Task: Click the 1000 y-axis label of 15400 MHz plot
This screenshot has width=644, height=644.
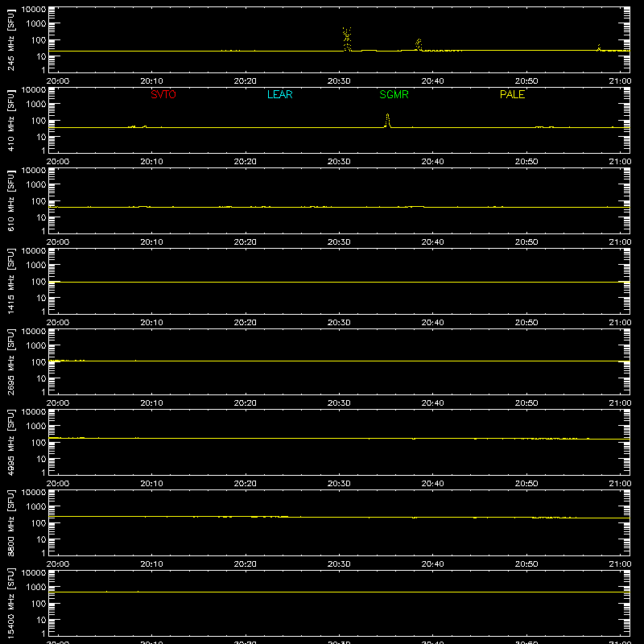Action: (x=36, y=588)
